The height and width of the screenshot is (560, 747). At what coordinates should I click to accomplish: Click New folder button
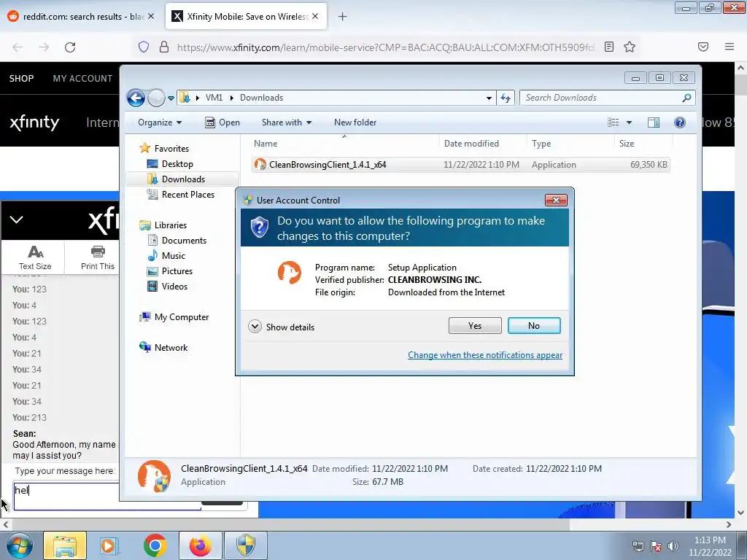click(x=355, y=122)
